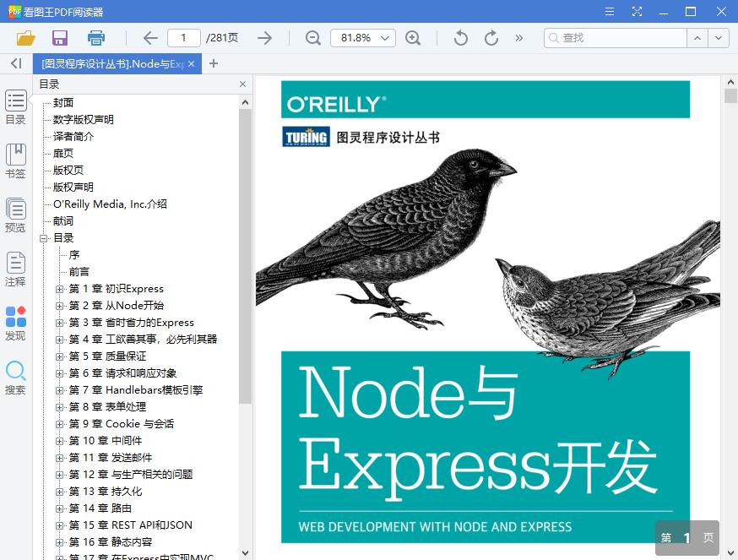Jump to 译者简介 in outline

pyautogui.click(x=73, y=137)
